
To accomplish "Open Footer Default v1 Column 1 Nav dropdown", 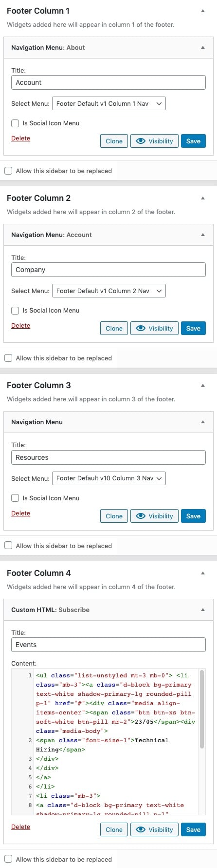I will pos(109,103).
